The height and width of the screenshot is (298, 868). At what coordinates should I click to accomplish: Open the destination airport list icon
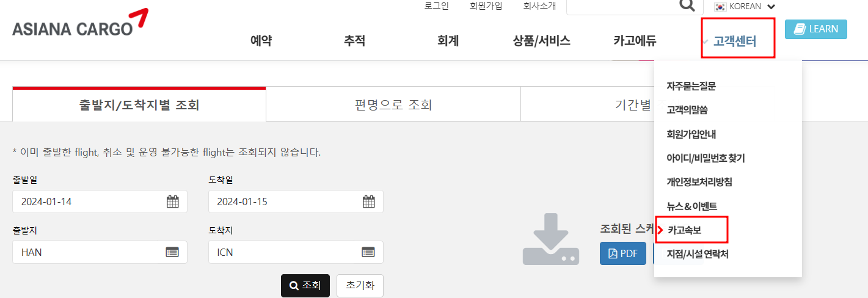click(x=368, y=252)
